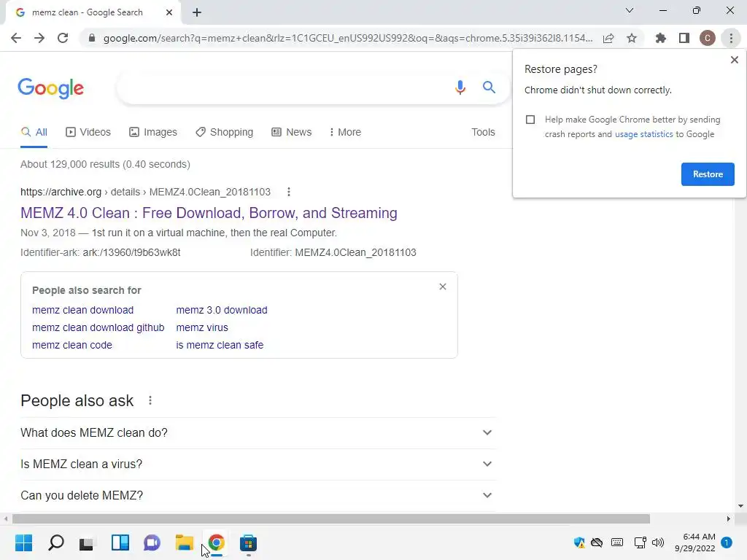Close the Restore pages popup
The width and height of the screenshot is (747, 560).
click(x=734, y=60)
